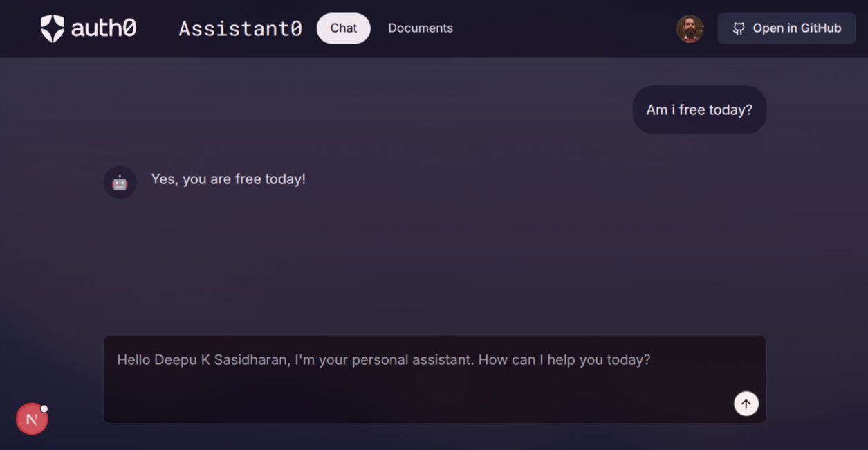This screenshot has height=450, width=868.
Task: Open the Assistant0 home title
Action: (x=240, y=28)
